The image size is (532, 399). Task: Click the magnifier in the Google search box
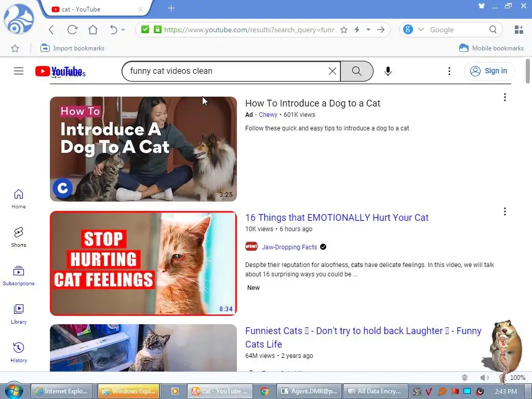coord(493,30)
